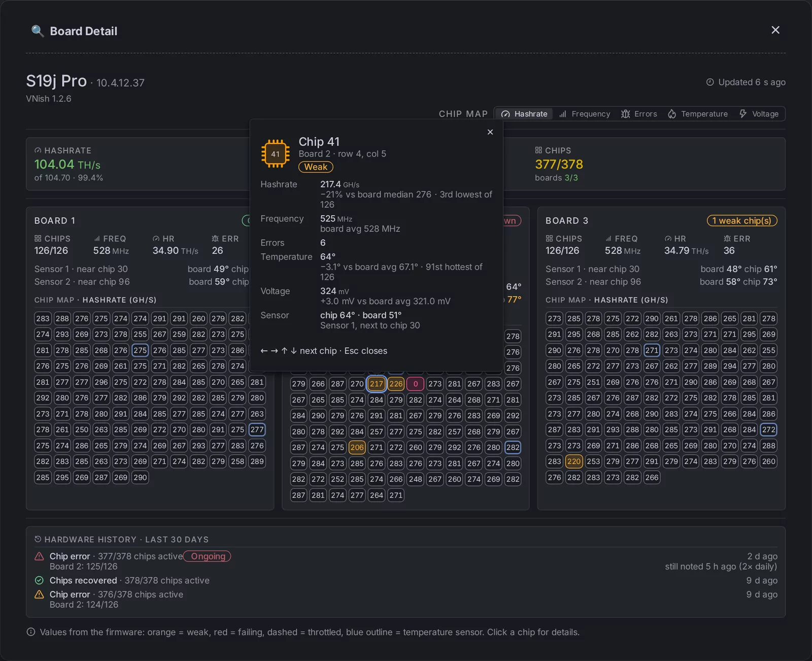The image size is (812, 661).
Task: Select the orange weak chip 226
Action: [x=396, y=384]
